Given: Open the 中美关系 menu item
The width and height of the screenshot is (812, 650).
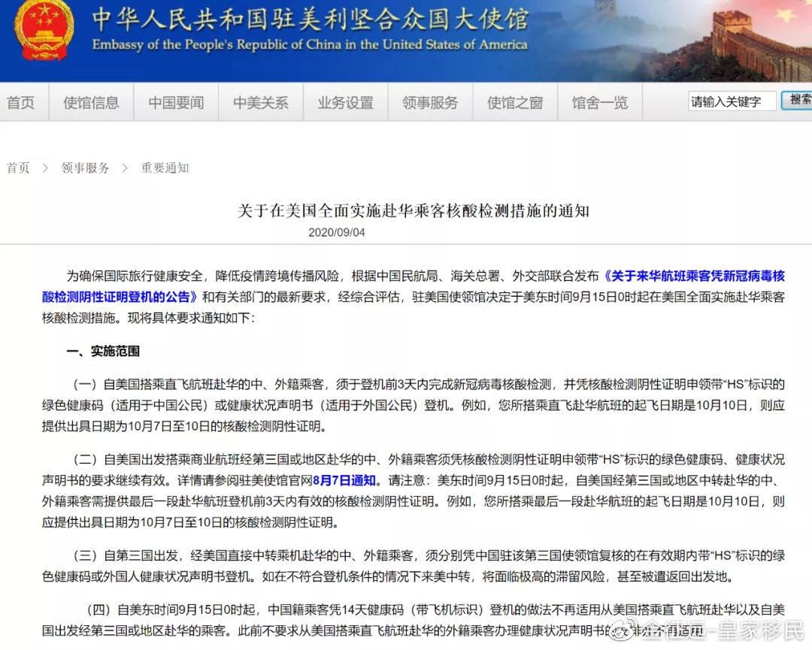Looking at the screenshot, I should [260, 102].
